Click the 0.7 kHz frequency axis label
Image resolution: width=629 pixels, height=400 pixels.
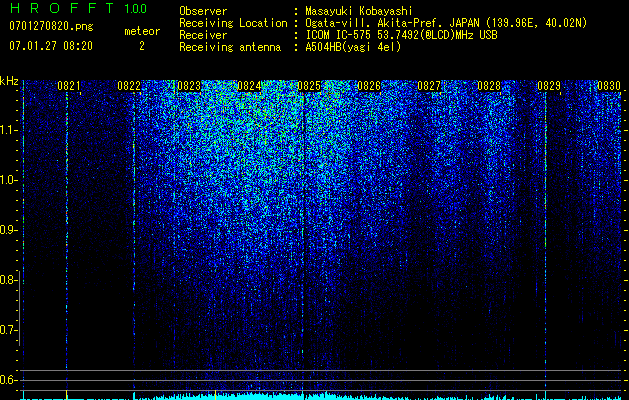pos(8,330)
